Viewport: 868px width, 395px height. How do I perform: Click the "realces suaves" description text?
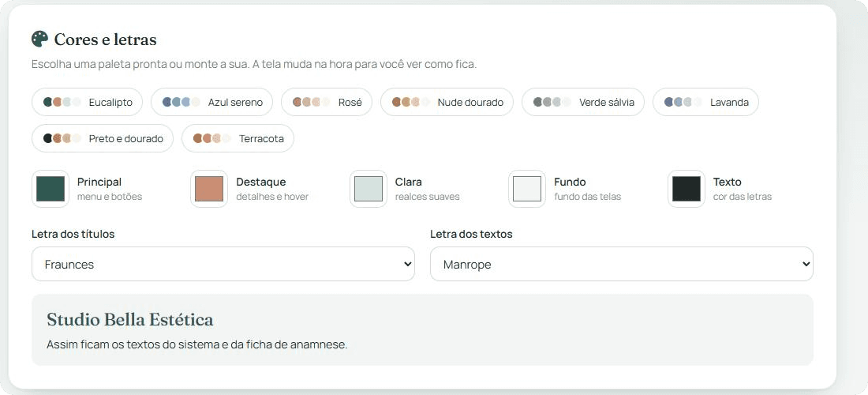click(428, 197)
